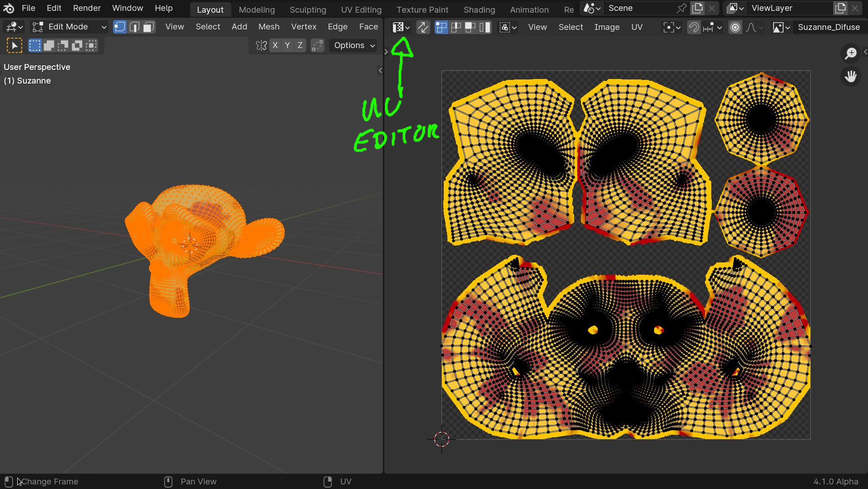Switch to the UV Editing workspace tab
Screen dimensions: 868x489
coord(361,10)
